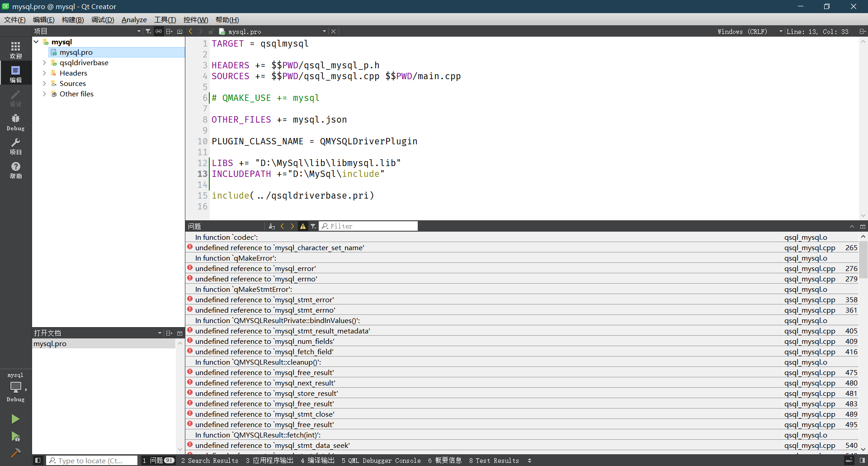The height and width of the screenshot is (466, 868).
Task: Open the 设计 (Design) mode
Action: click(x=16, y=98)
